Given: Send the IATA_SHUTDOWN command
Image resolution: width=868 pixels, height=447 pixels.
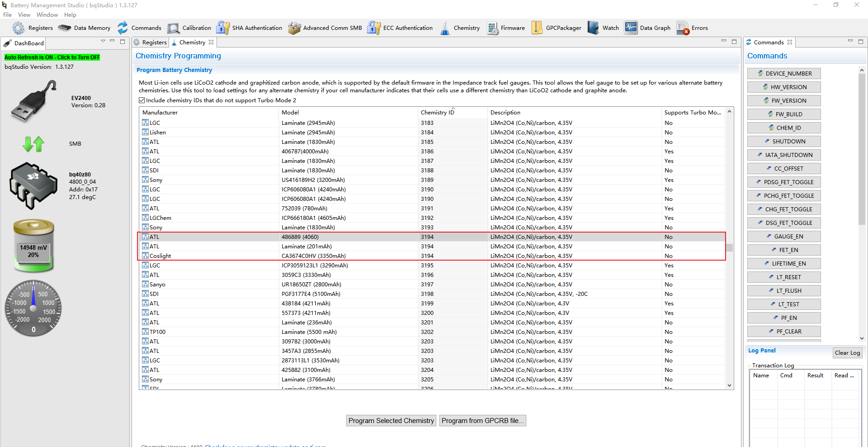Looking at the screenshot, I should 784,155.
